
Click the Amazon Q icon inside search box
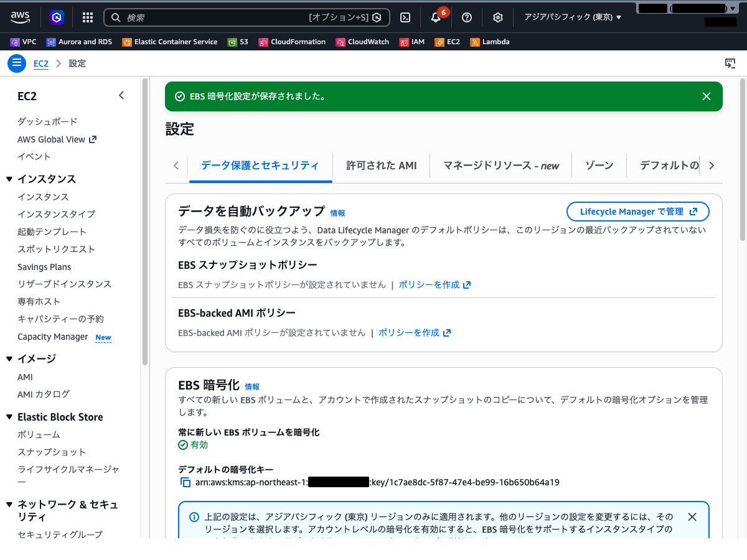point(377,17)
